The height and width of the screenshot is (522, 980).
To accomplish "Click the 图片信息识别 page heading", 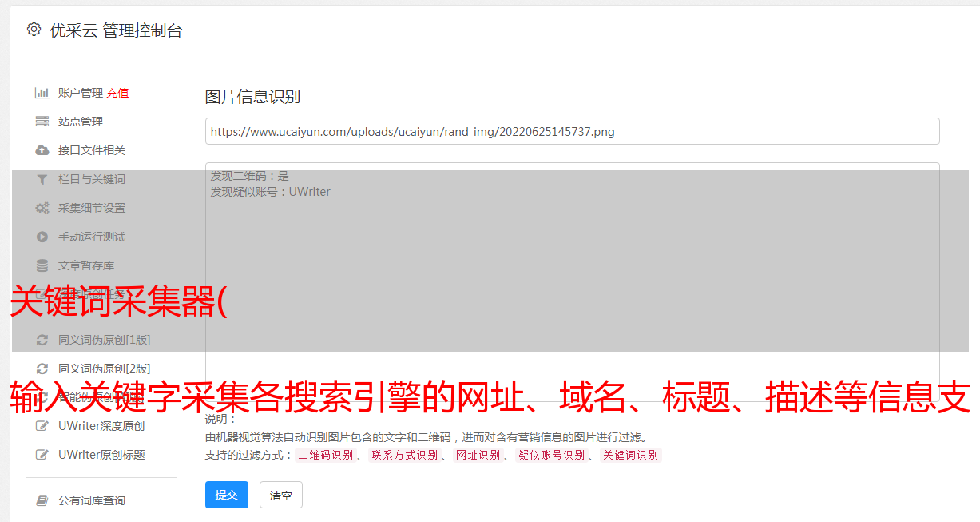I will 252,97.
